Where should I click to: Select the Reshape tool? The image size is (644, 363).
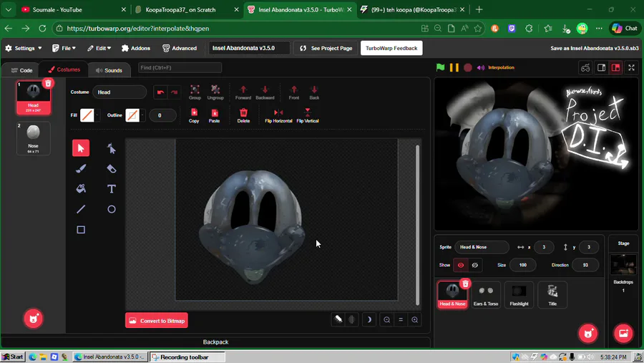click(112, 148)
